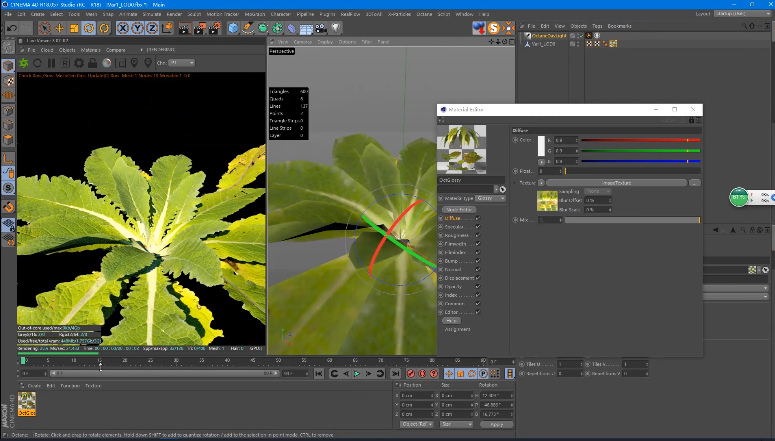Open the File menu
The image size is (775, 441).
[x=8, y=14]
